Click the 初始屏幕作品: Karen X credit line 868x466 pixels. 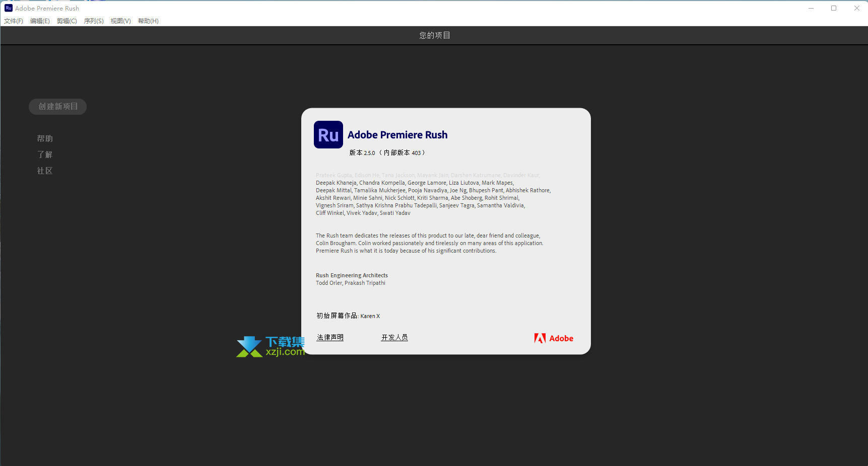tap(348, 316)
